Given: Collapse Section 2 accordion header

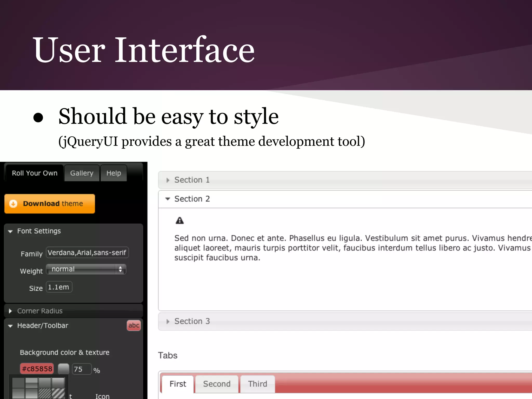Looking at the screenshot, I should pos(192,199).
